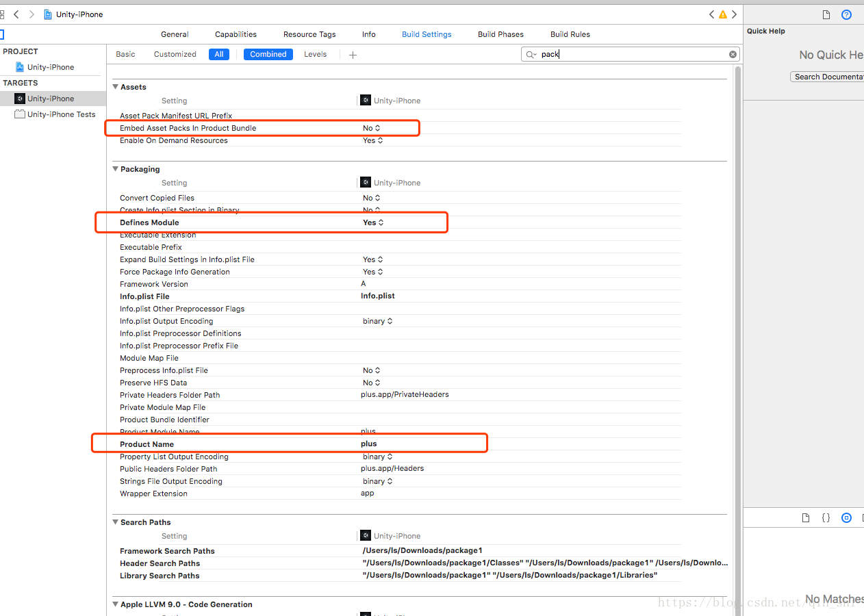The image size is (864, 616).
Task: Open the General tab
Action: tap(175, 34)
